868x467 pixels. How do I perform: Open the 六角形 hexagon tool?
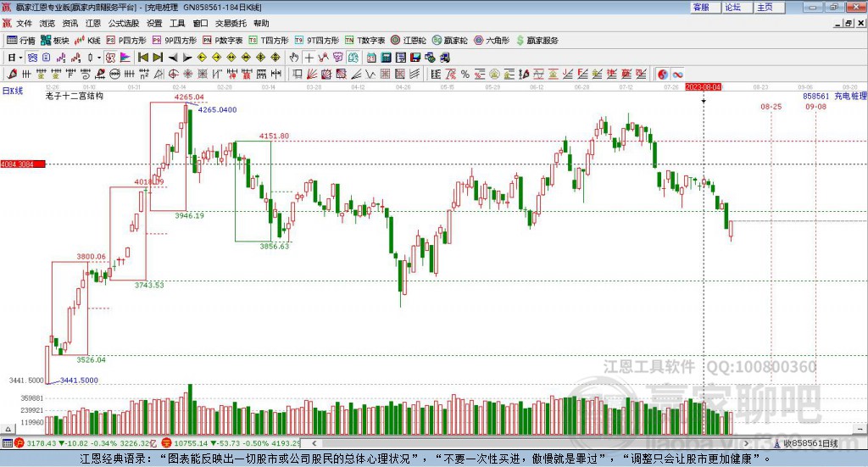click(x=492, y=41)
